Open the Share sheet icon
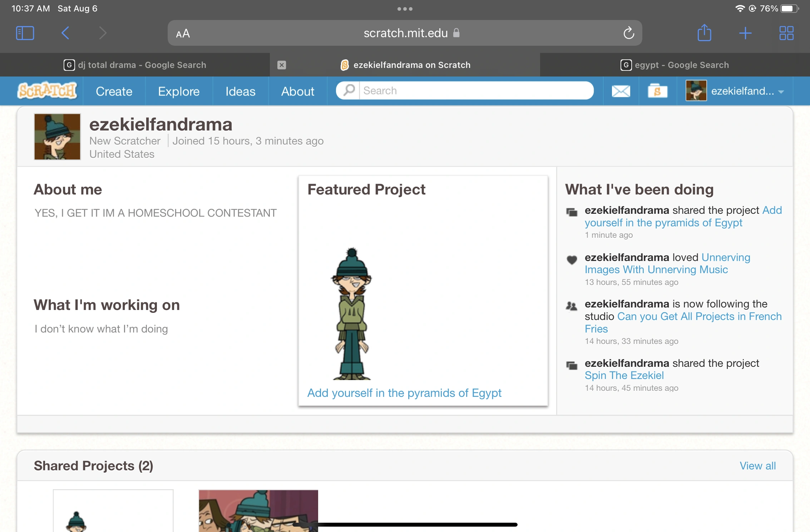This screenshot has height=532, width=810. click(705, 33)
